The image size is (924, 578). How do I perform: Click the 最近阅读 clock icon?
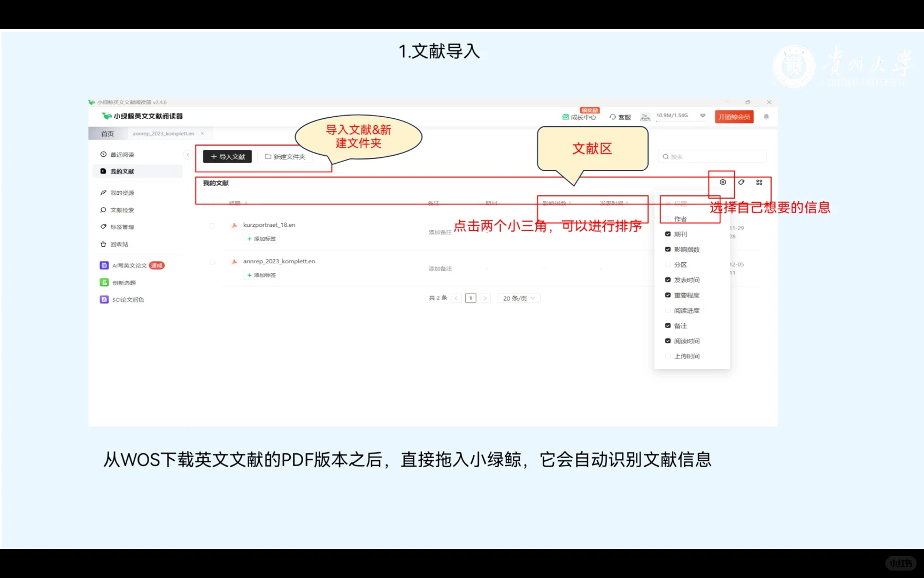103,154
